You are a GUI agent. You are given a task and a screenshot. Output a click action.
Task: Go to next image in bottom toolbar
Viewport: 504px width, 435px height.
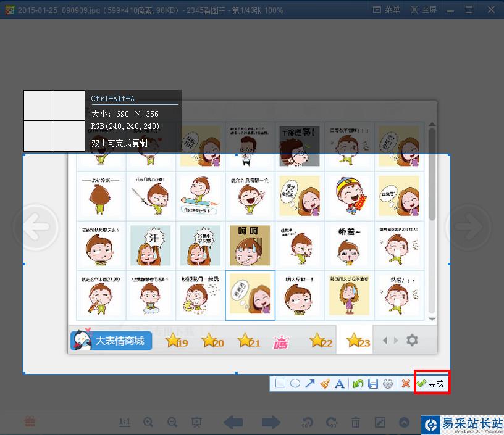click(x=271, y=422)
